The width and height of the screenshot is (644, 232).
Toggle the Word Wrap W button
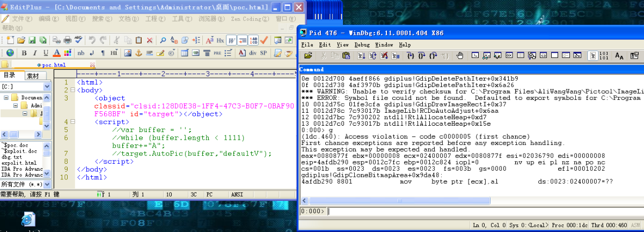click(x=231, y=40)
